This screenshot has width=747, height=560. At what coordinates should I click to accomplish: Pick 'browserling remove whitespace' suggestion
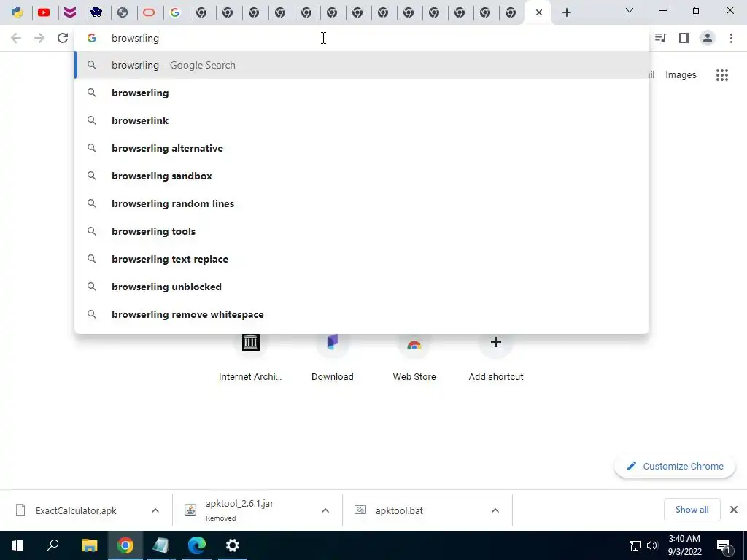tap(362, 314)
